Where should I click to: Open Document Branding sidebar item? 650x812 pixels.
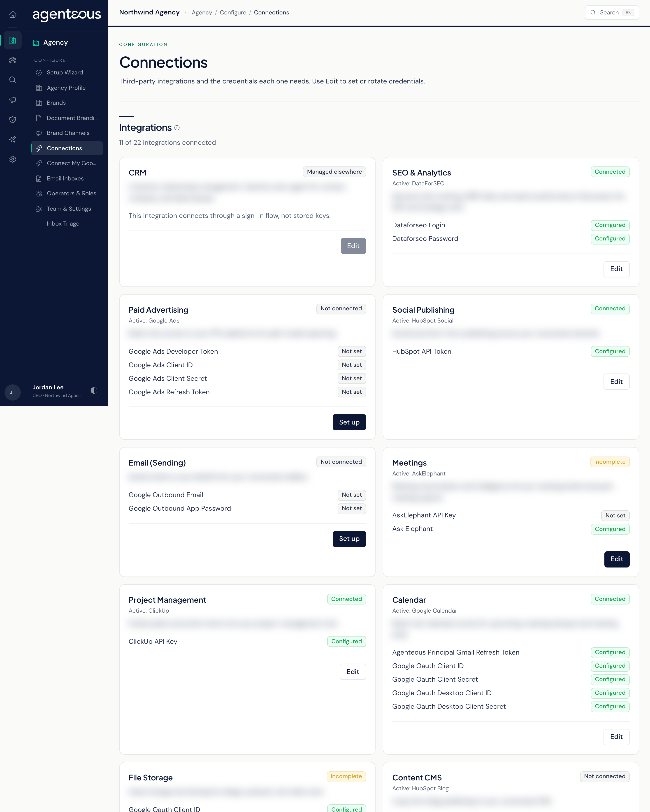[67, 118]
